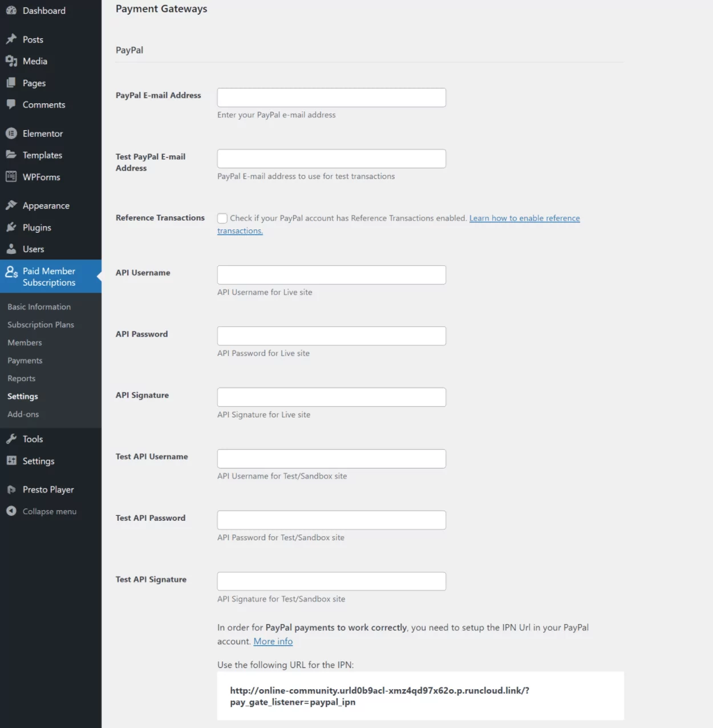The image size is (713, 728).
Task: Click the Presto Player icon
Action: pos(11,490)
